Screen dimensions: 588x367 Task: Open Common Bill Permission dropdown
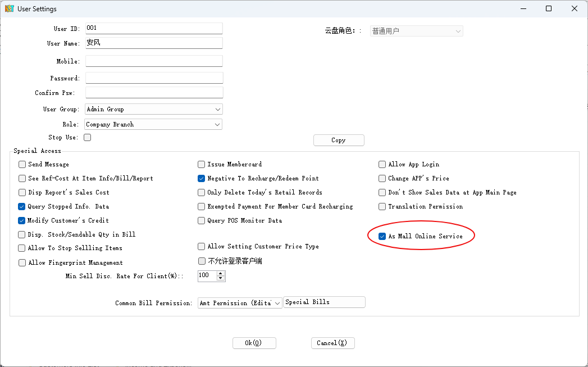pos(277,303)
